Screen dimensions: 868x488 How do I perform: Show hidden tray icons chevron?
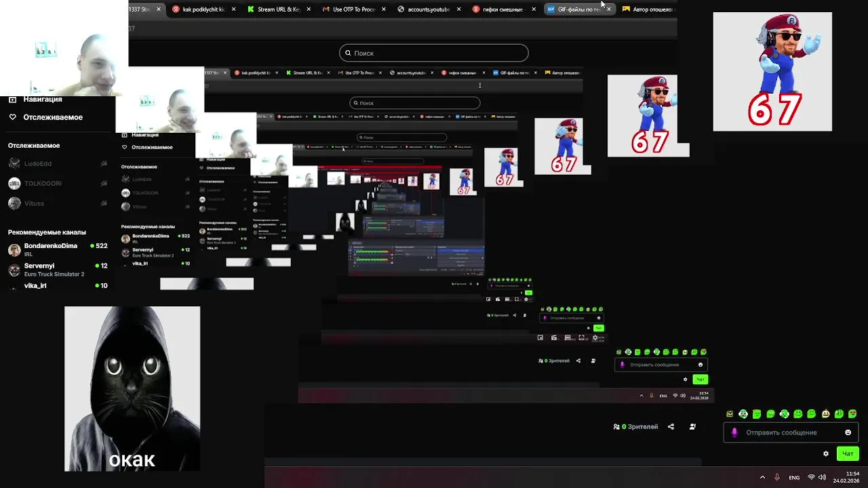click(x=762, y=477)
